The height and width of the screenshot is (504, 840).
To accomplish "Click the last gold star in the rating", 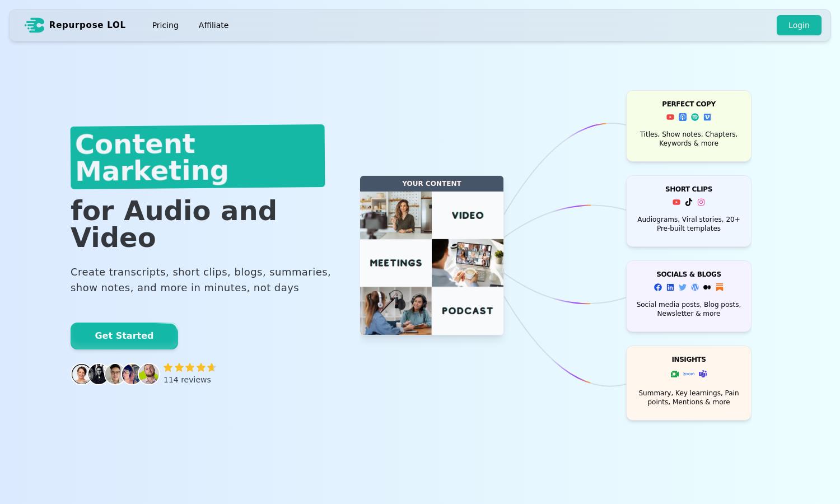I will [x=212, y=367].
